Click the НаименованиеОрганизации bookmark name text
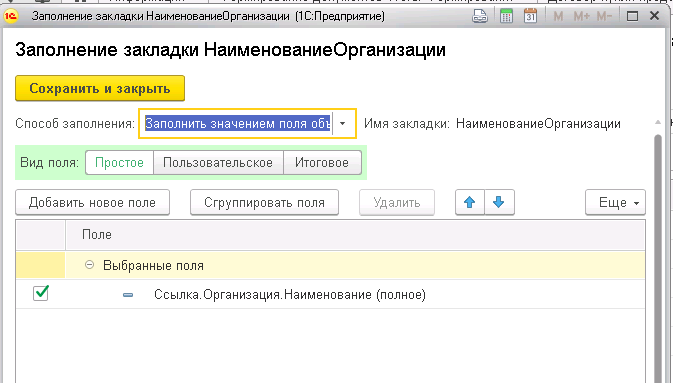The width and height of the screenshot is (673, 383). pyautogui.click(x=538, y=124)
